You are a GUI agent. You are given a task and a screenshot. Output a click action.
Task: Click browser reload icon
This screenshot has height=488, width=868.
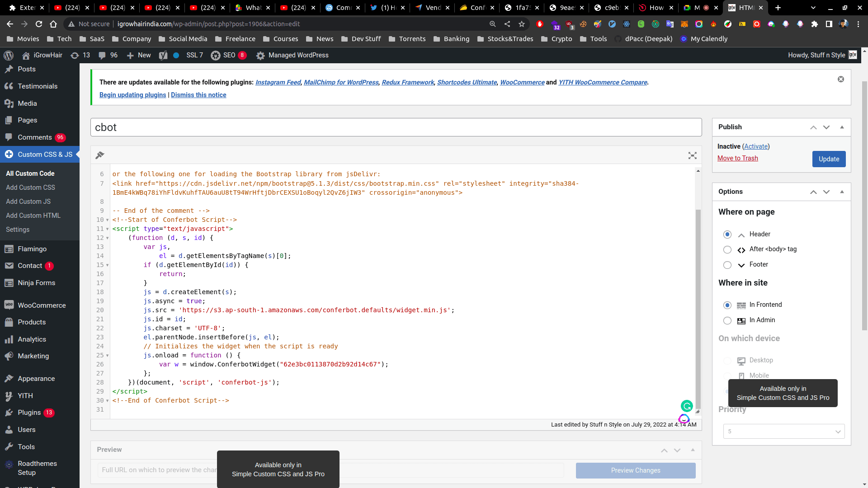pyautogui.click(x=39, y=24)
